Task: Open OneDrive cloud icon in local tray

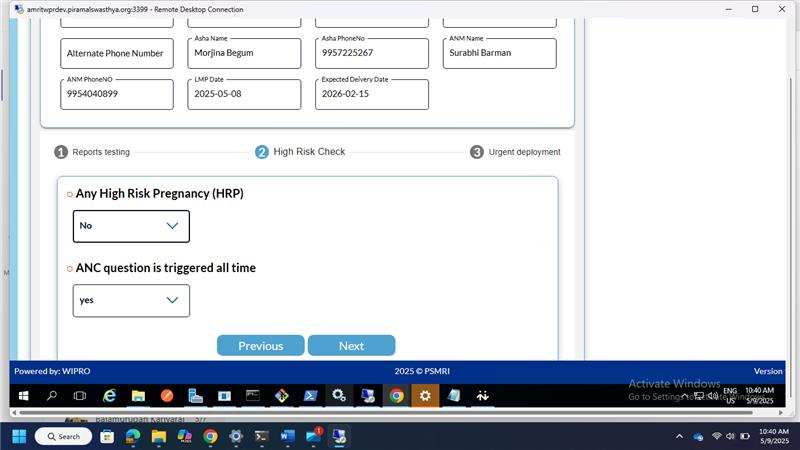Action: pyautogui.click(x=698, y=437)
